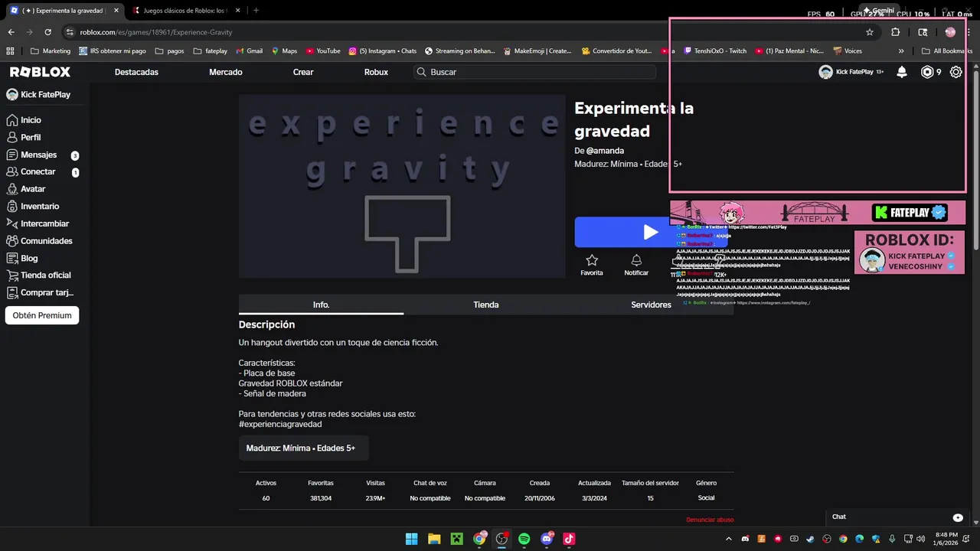Open the Robux balance icon
The width and height of the screenshot is (980, 551).
tap(927, 72)
